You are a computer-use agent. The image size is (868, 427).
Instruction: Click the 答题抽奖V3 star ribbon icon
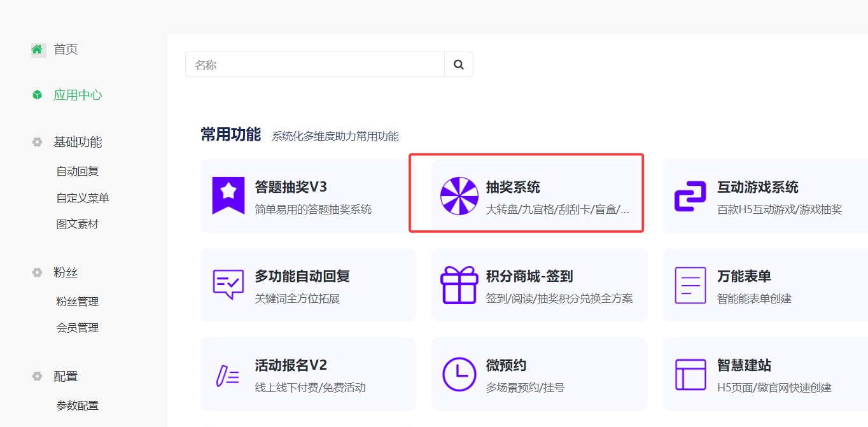pyautogui.click(x=228, y=196)
